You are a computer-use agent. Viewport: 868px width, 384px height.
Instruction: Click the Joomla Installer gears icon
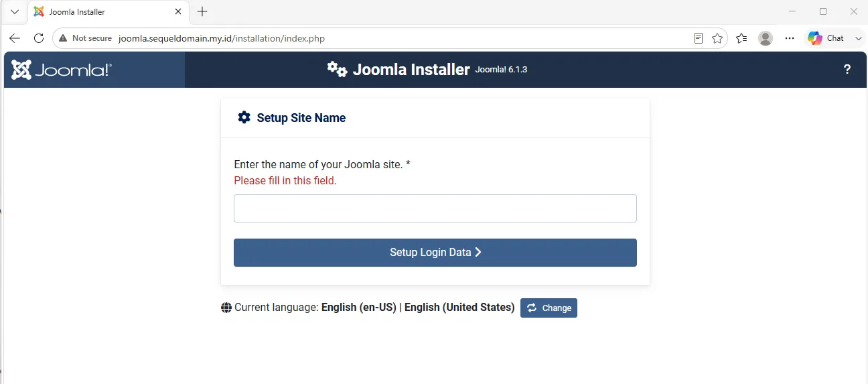pyautogui.click(x=337, y=69)
